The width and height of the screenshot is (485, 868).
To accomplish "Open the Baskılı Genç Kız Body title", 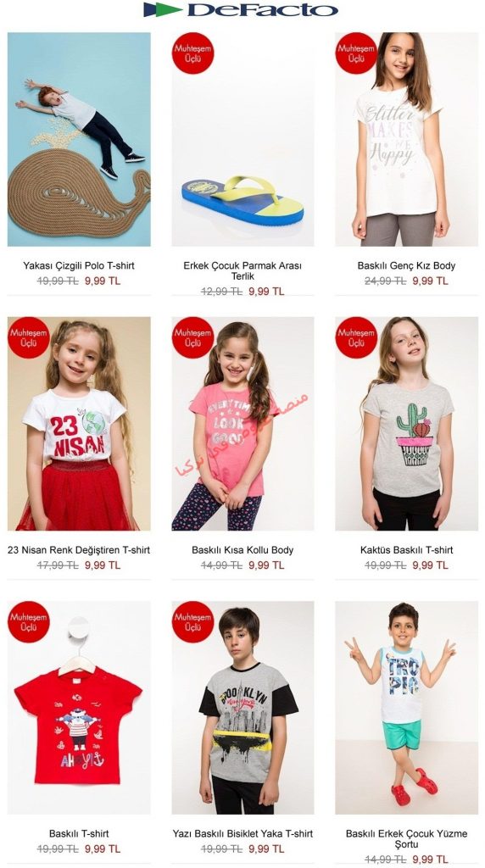I will (406, 265).
